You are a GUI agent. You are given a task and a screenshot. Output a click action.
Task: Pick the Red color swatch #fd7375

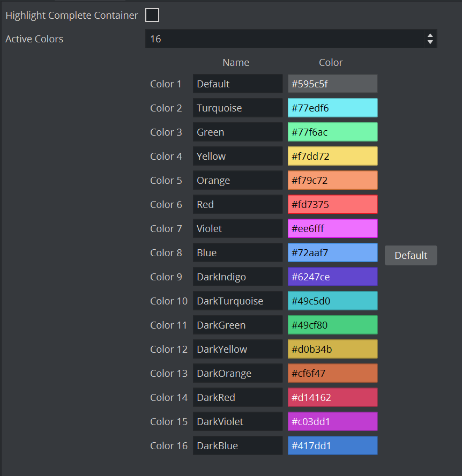[x=332, y=204]
